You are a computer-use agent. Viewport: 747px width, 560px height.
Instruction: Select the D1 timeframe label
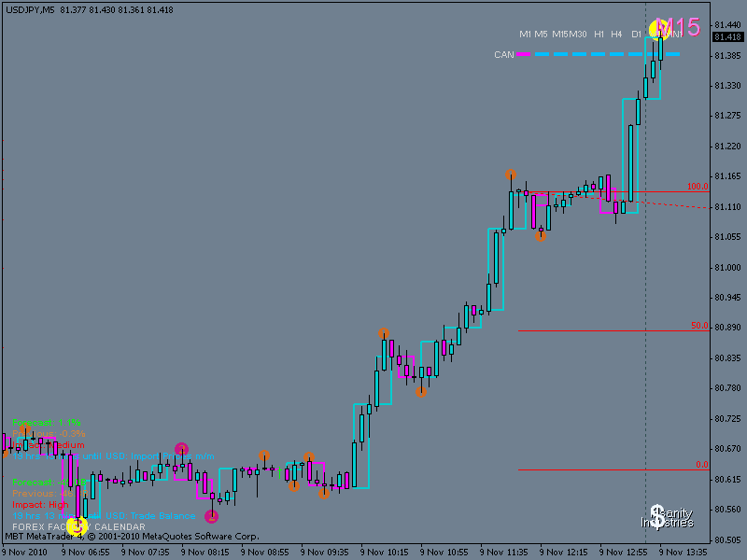636,35
